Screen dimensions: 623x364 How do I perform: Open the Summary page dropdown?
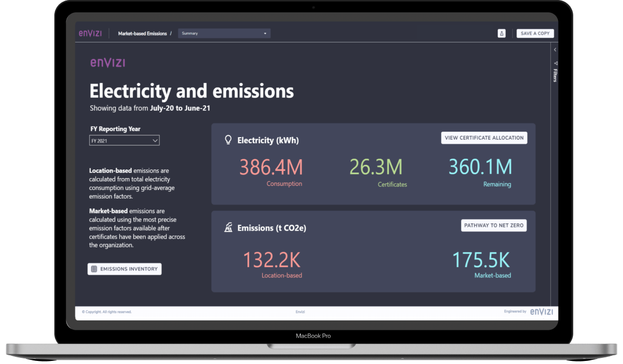[x=224, y=33]
